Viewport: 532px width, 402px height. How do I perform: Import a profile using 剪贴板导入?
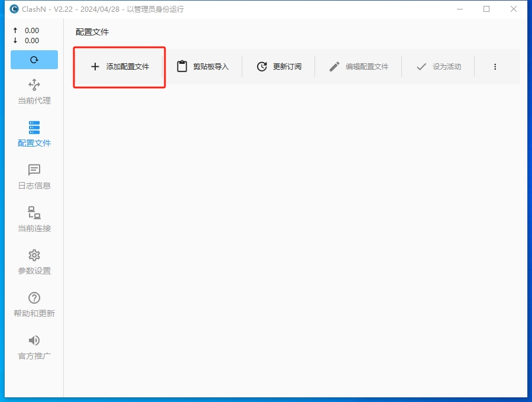pyautogui.click(x=204, y=66)
